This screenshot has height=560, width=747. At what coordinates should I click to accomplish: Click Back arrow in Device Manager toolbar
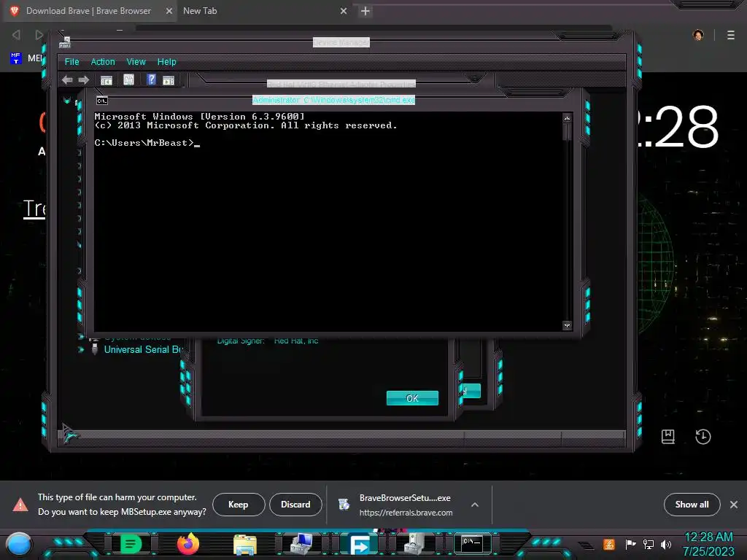click(x=67, y=80)
